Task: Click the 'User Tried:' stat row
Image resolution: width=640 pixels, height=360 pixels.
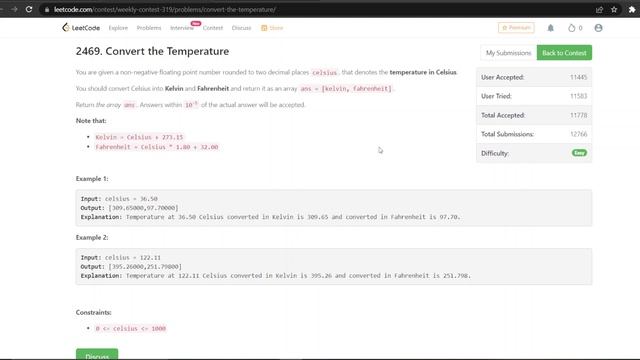Action: pyautogui.click(x=534, y=96)
